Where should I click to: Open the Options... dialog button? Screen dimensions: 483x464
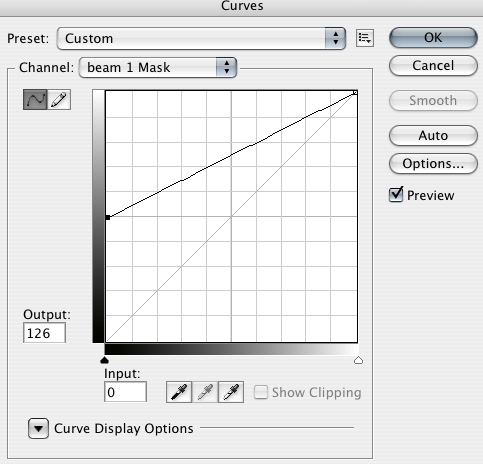[433, 163]
